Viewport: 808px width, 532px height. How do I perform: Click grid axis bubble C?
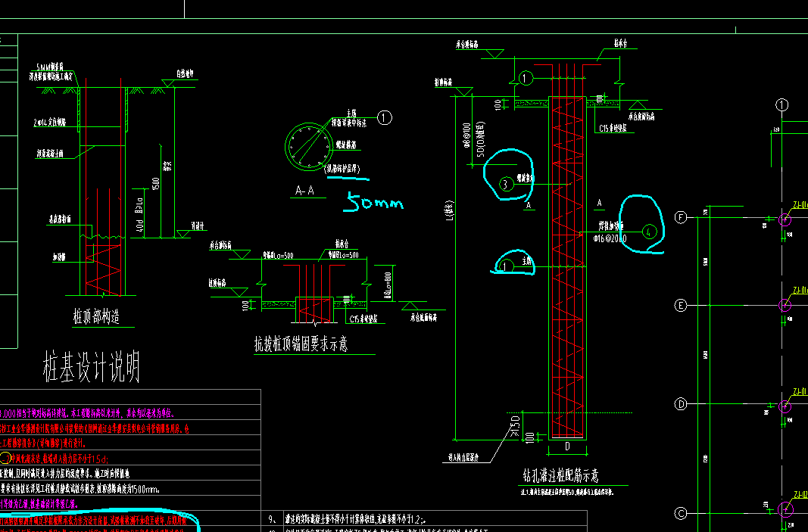click(681, 513)
